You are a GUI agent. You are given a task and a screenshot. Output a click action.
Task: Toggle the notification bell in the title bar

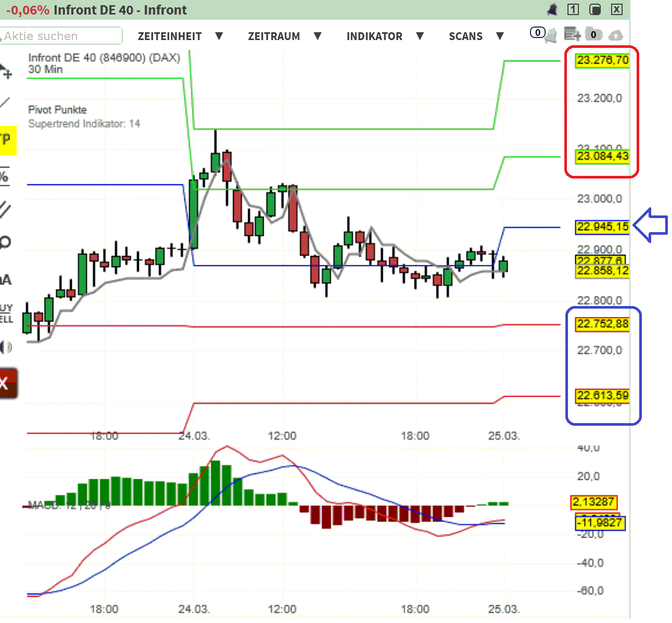click(x=552, y=9)
